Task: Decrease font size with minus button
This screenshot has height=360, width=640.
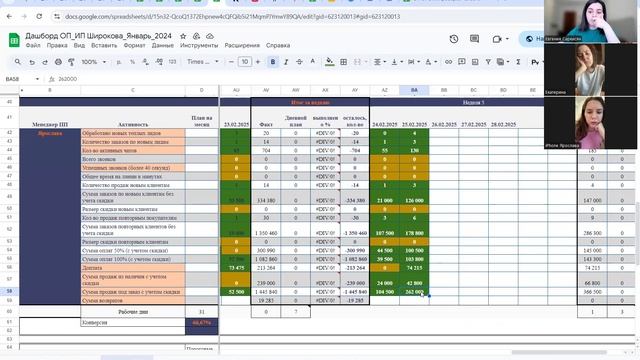Action: click(231, 62)
